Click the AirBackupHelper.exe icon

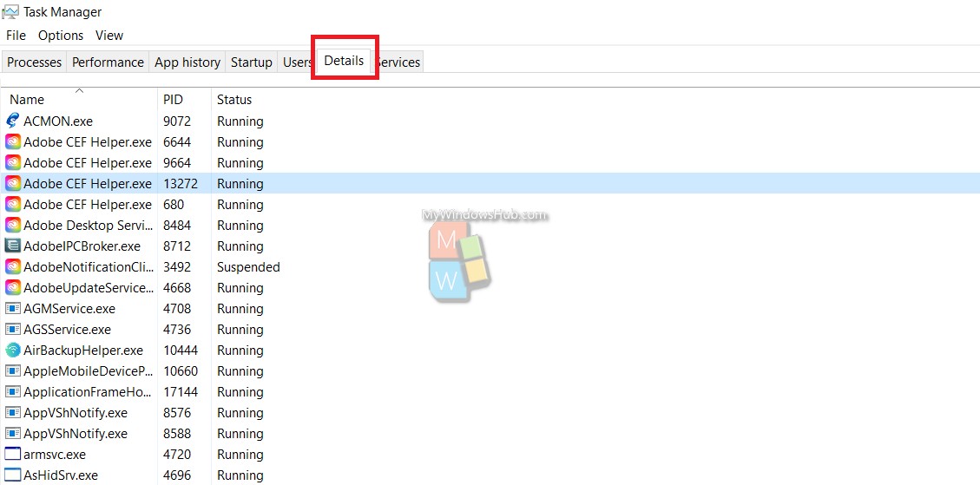(12, 351)
